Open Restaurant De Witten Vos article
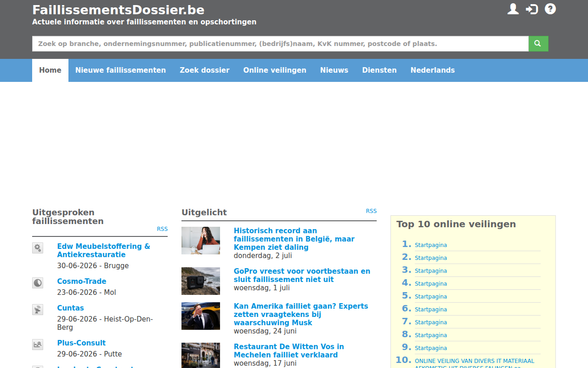 (288, 351)
